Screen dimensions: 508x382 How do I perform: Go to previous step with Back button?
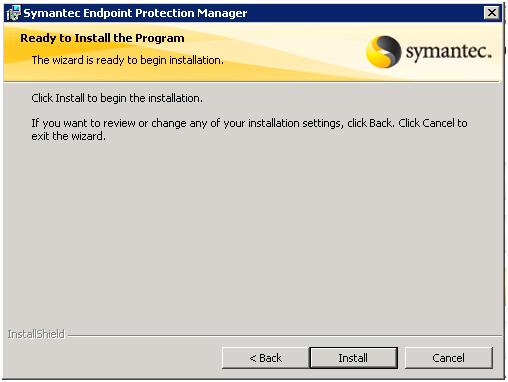click(265, 358)
